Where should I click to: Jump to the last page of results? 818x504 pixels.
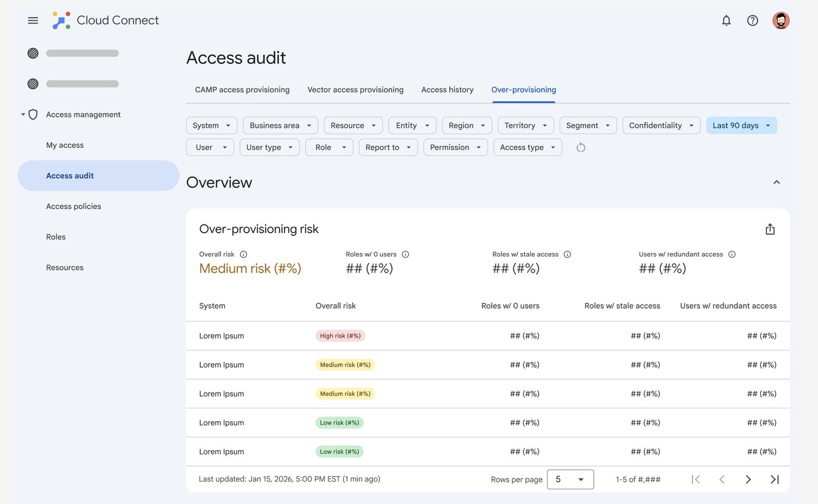[x=775, y=479]
